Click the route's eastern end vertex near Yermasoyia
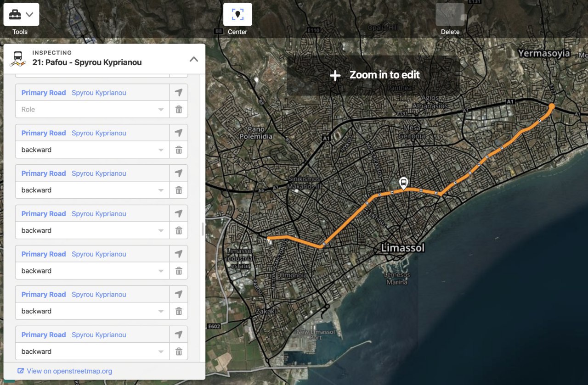 552,106
